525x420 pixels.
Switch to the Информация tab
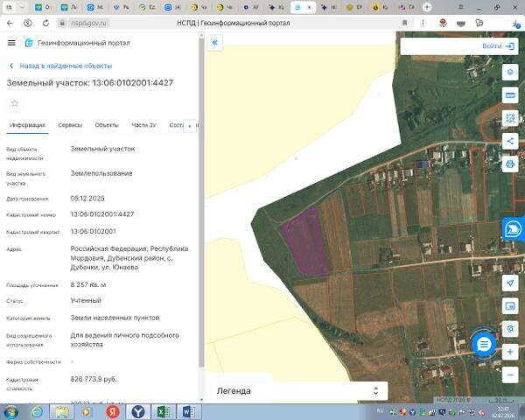click(x=27, y=125)
